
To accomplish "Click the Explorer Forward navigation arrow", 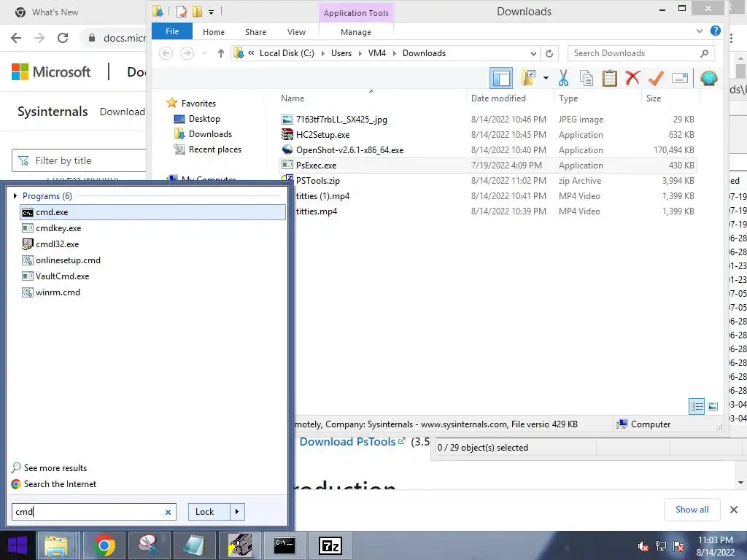I will pos(187,53).
